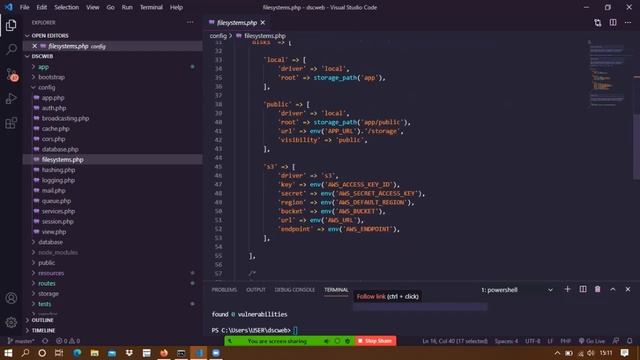Open the Explorer view in activity bar
The width and height of the screenshot is (640, 360).
(x=11, y=25)
